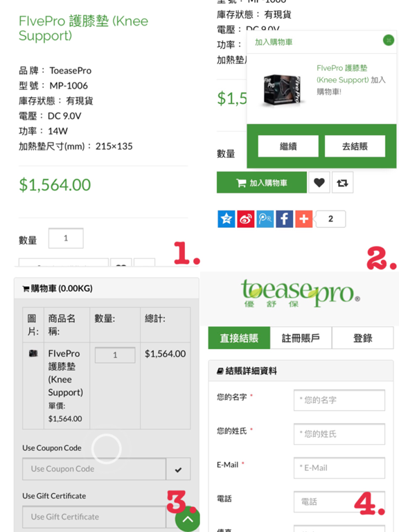Click Use Gift Certificate input field
This screenshot has width=399, height=532.
94,517
